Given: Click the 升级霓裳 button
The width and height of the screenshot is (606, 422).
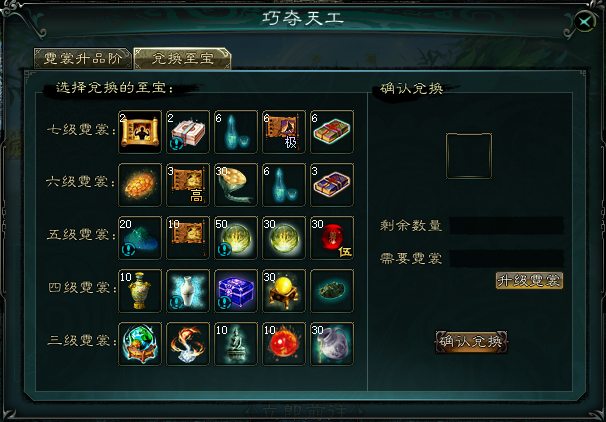Looking at the screenshot, I should 529,281.
